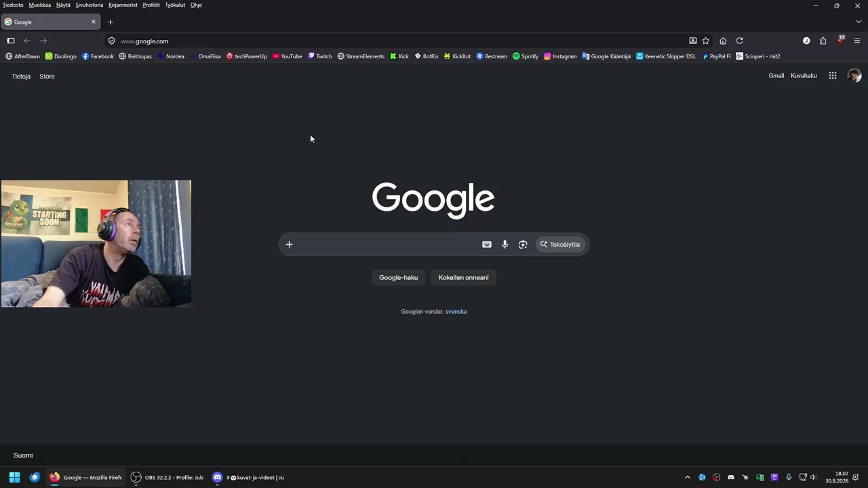Go forward using the forward arrow

click(x=43, y=41)
